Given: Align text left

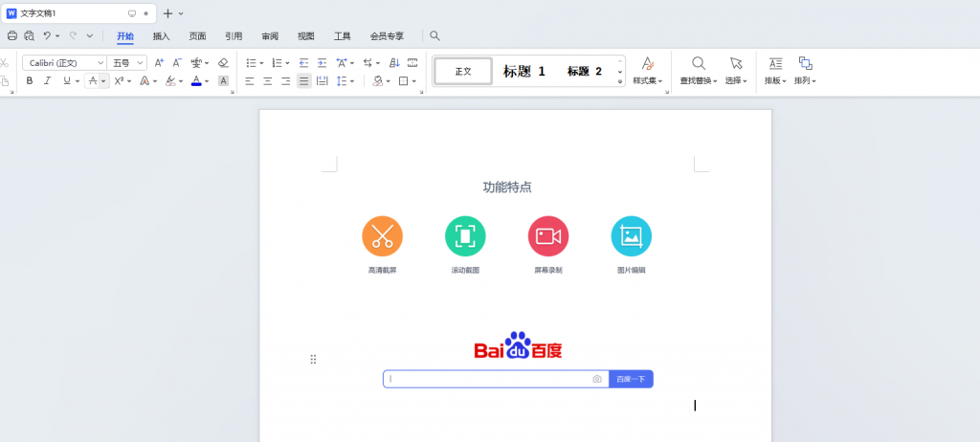Looking at the screenshot, I should coord(250,80).
